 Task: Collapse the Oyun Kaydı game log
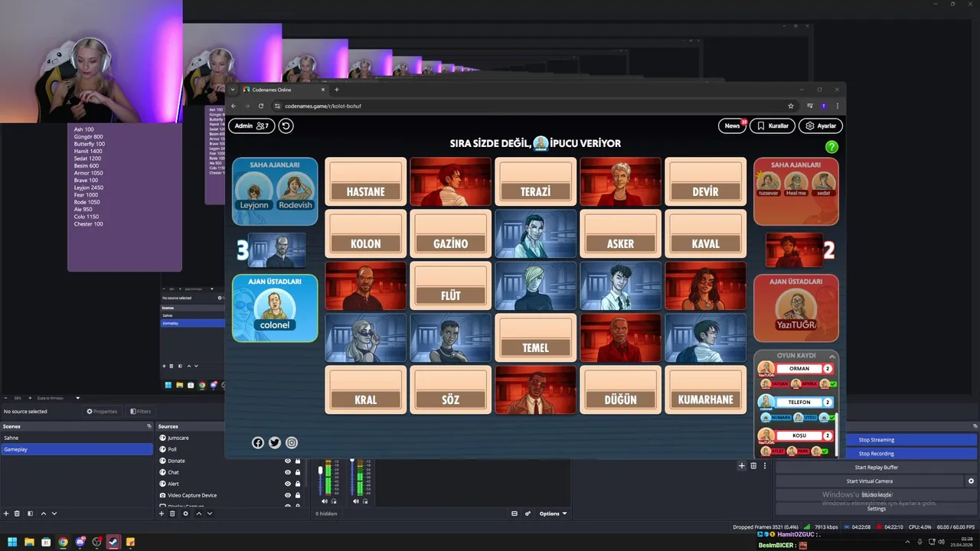(831, 356)
